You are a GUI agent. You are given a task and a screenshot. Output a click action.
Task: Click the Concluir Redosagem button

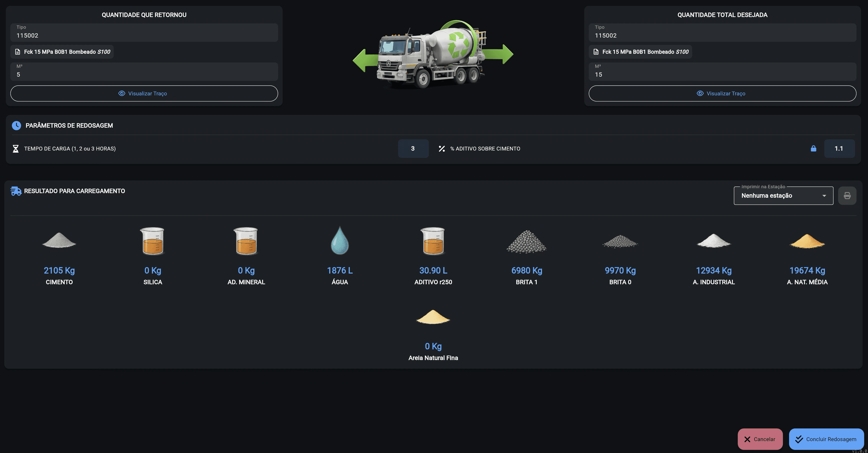[826, 439]
